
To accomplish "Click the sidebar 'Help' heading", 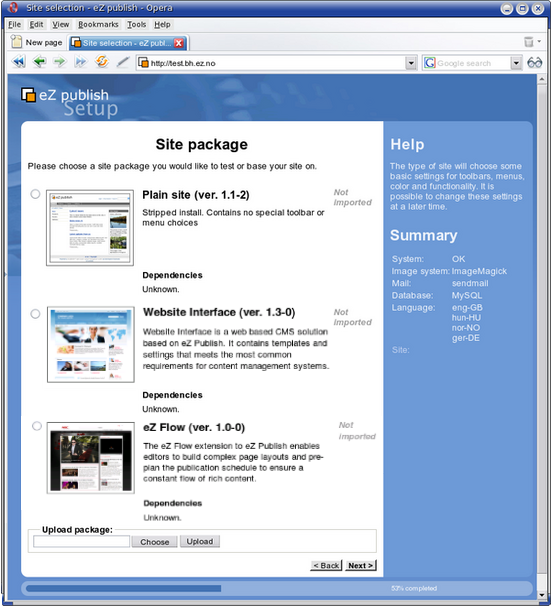I will [407, 144].
